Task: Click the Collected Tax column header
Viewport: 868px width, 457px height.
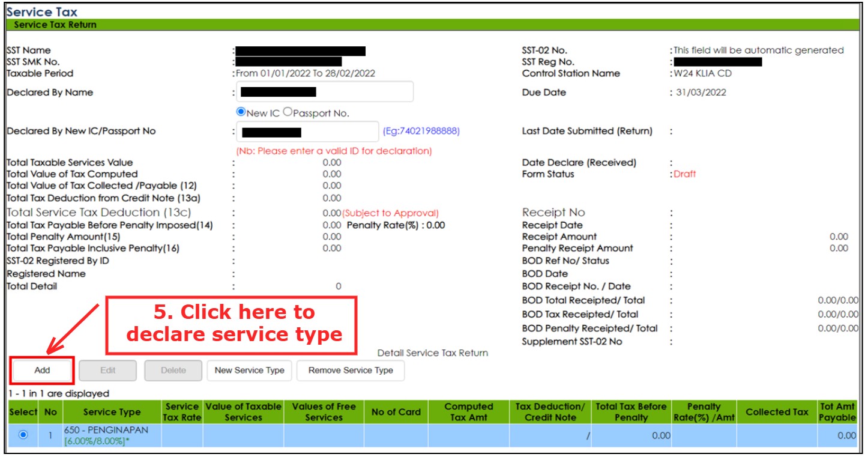Action: [x=777, y=412]
